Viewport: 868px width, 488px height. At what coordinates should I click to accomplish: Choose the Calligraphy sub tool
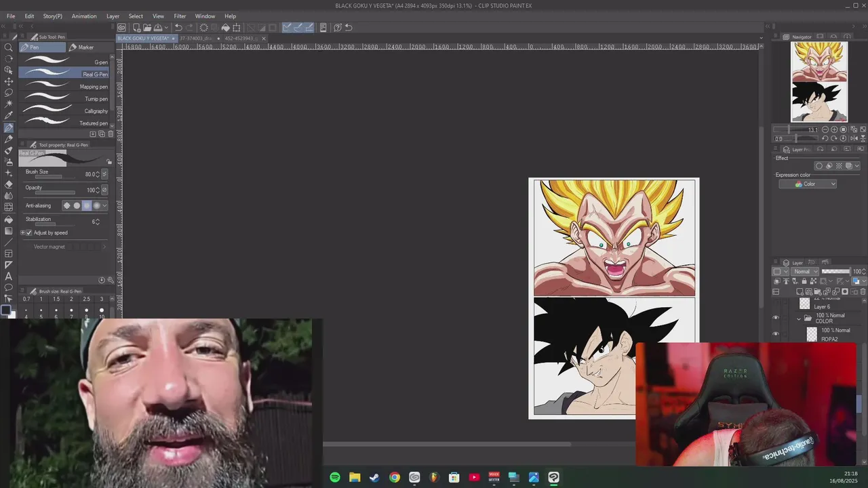click(64, 111)
